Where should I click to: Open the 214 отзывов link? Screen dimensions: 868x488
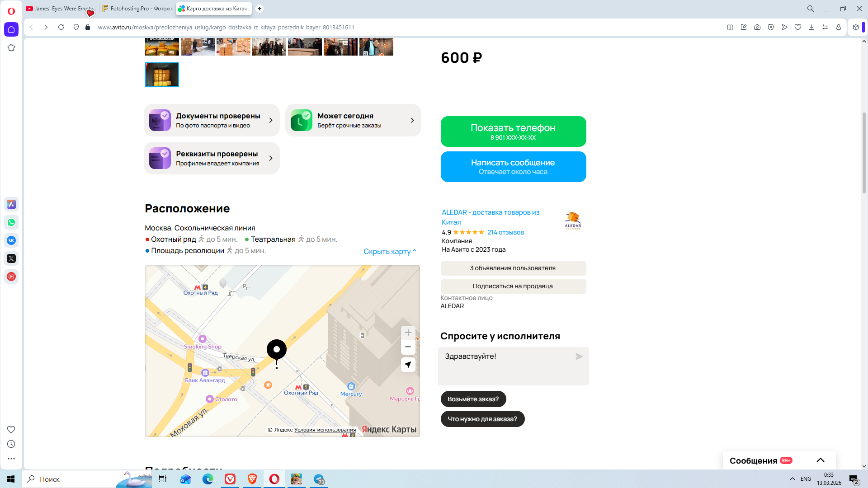505,232
